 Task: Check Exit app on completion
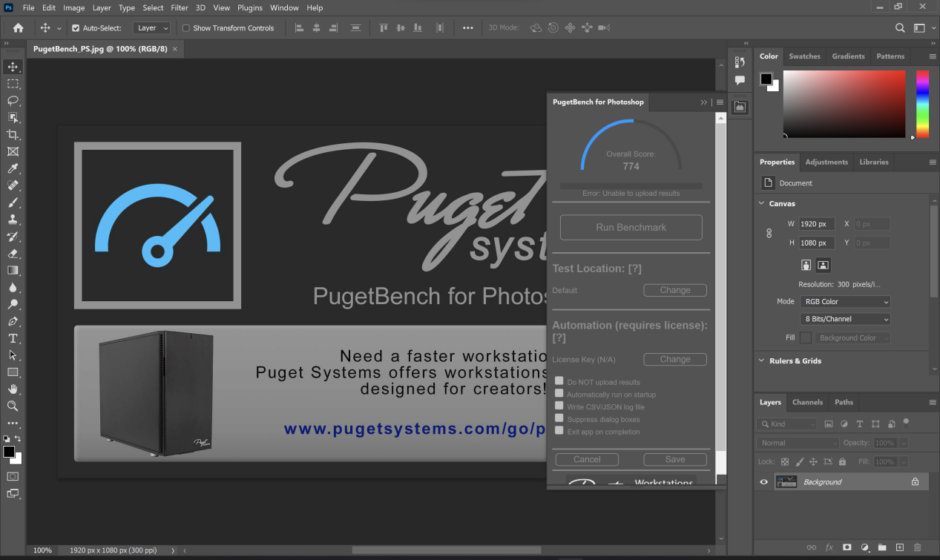coord(559,431)
